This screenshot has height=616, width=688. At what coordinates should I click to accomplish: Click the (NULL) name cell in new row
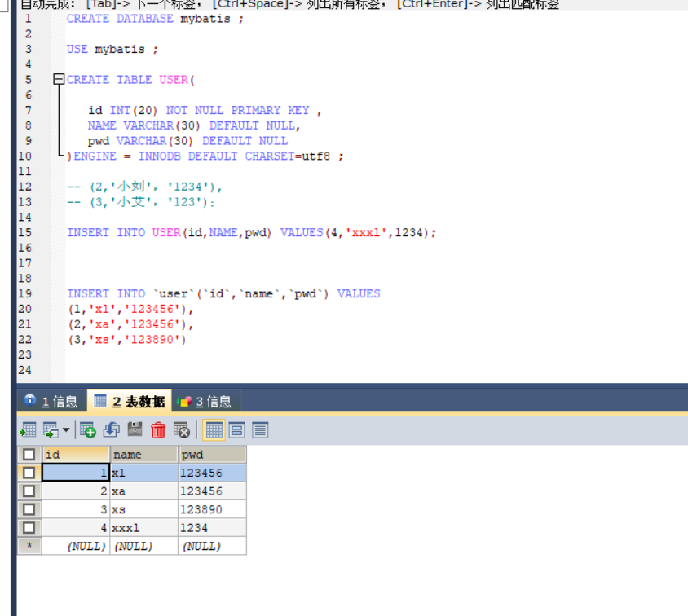click(x=144, y=546)
